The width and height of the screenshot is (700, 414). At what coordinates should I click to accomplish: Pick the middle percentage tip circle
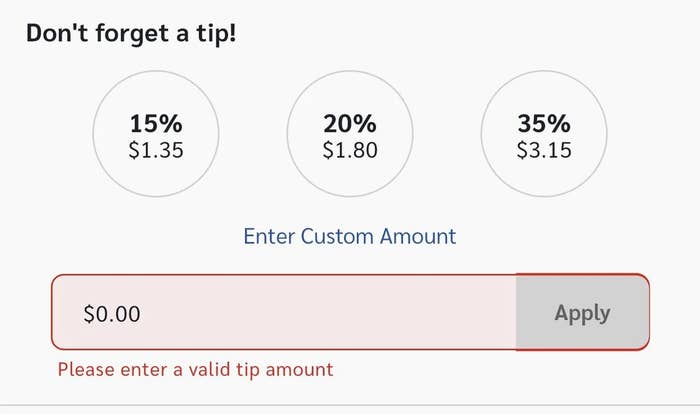coord(350,137)
